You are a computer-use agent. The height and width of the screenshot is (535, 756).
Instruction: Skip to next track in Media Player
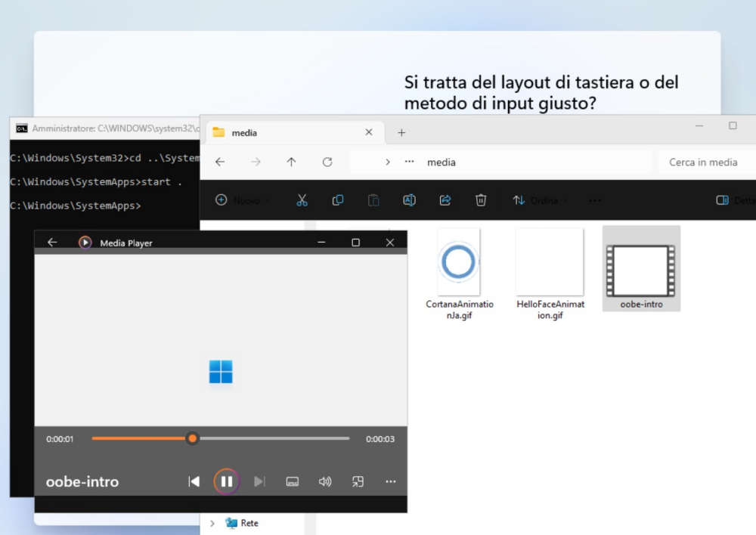[x=259, y=481]
